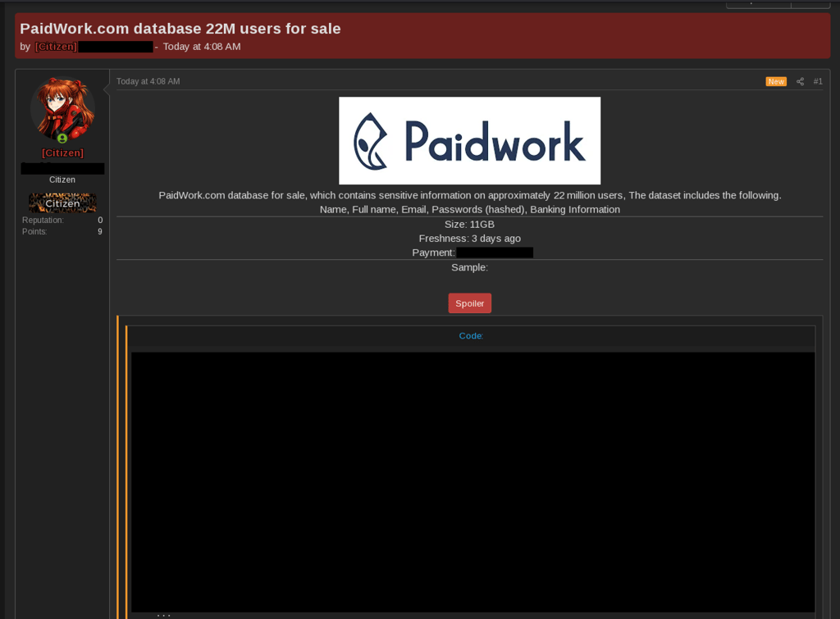Click the Citizen rank banner badge
The height and width of the screenshot is (619, 840).
pyautogui.click(x=62, y=203)
